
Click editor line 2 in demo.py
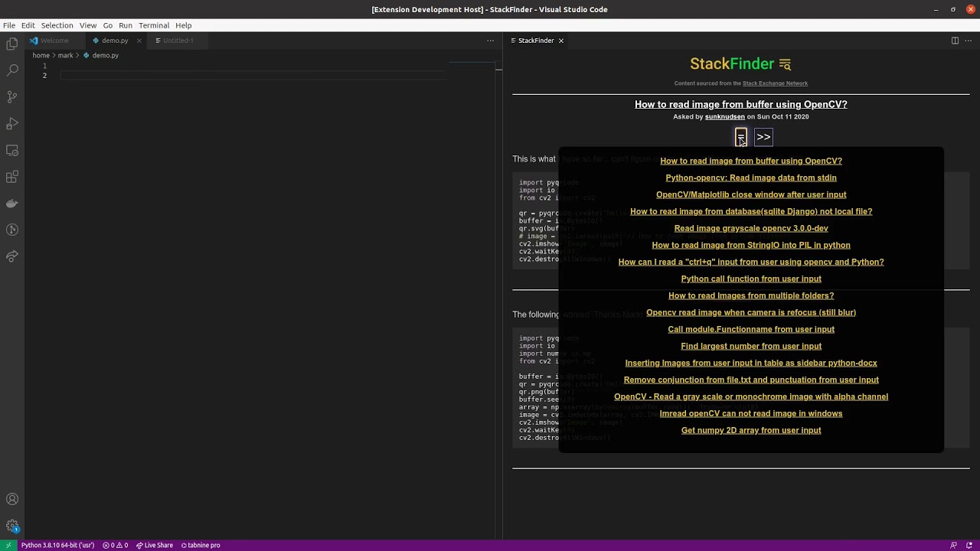pos(253,75)
